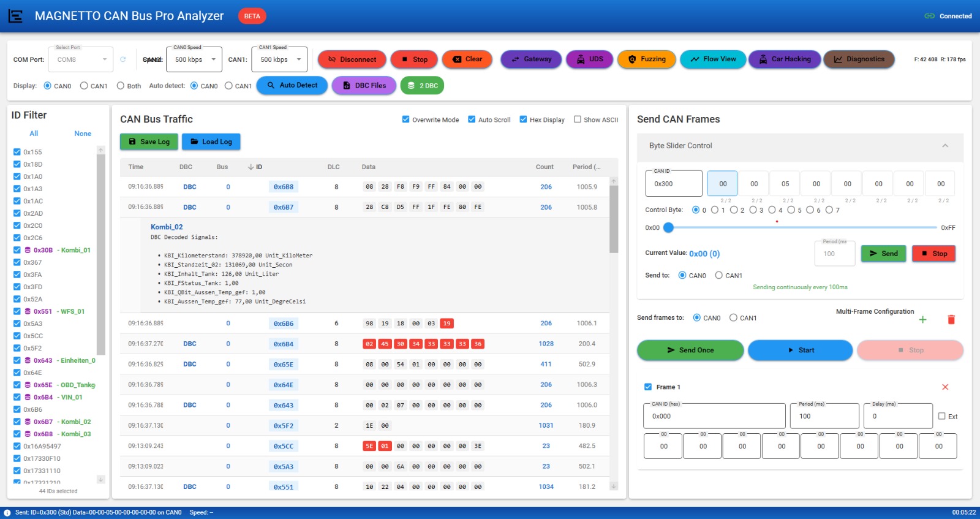Open the Flow View
This screenshot has width=980, height=519.
coord(713,59)
